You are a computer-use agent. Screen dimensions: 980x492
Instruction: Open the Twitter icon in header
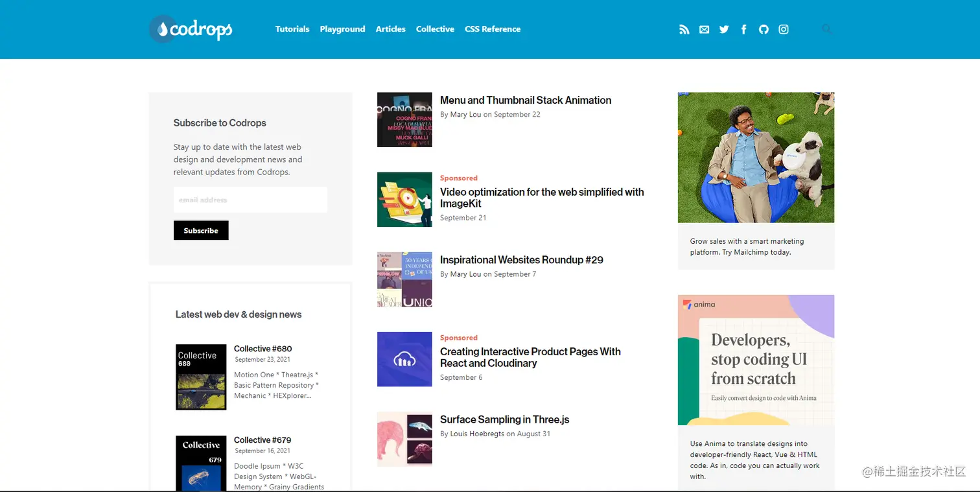[x=724, y=29]
